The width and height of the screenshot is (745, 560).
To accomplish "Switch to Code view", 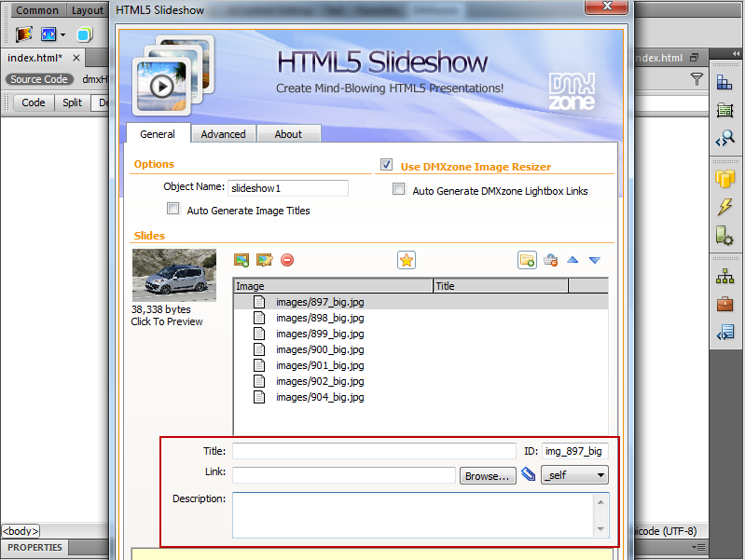I will pos(34,102).
